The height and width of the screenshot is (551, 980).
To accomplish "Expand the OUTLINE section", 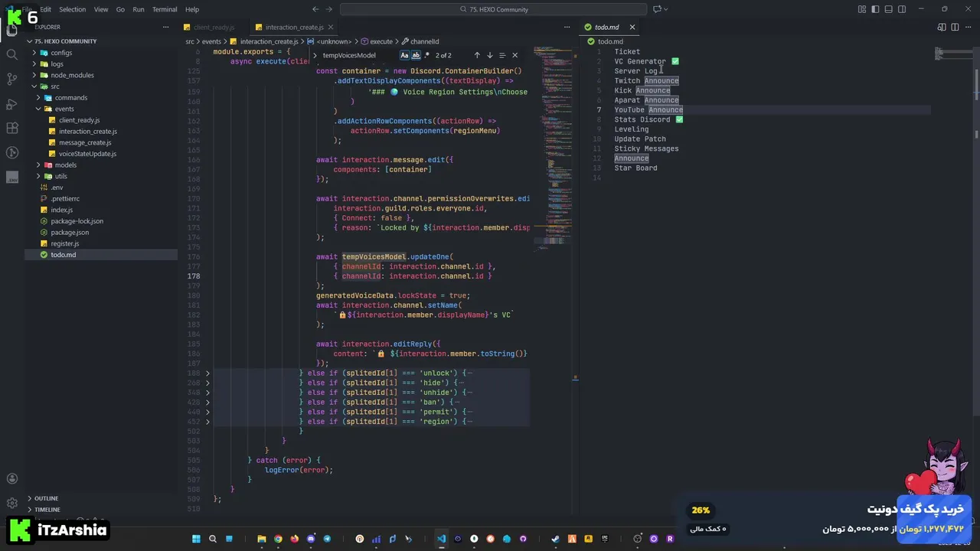I will 46,498.
